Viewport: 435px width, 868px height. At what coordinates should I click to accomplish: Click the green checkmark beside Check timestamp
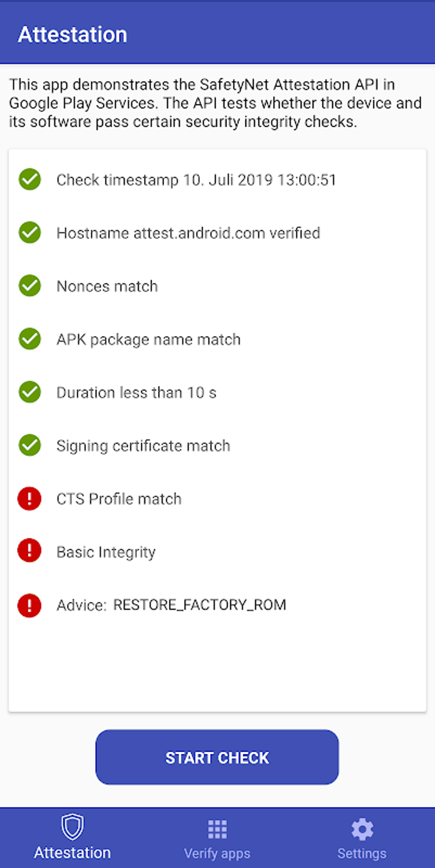coord(29,180)
